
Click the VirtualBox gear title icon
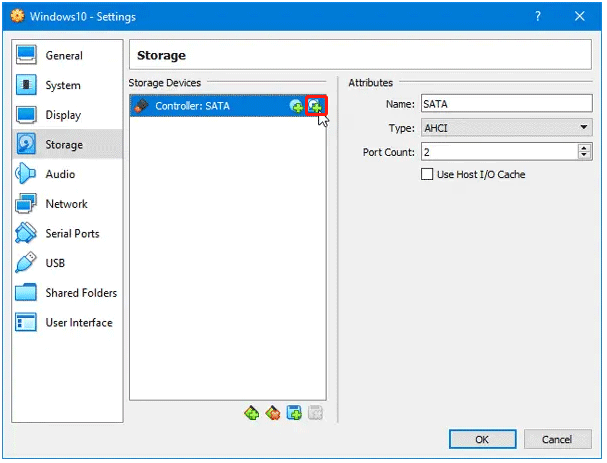tap(17, 16)
